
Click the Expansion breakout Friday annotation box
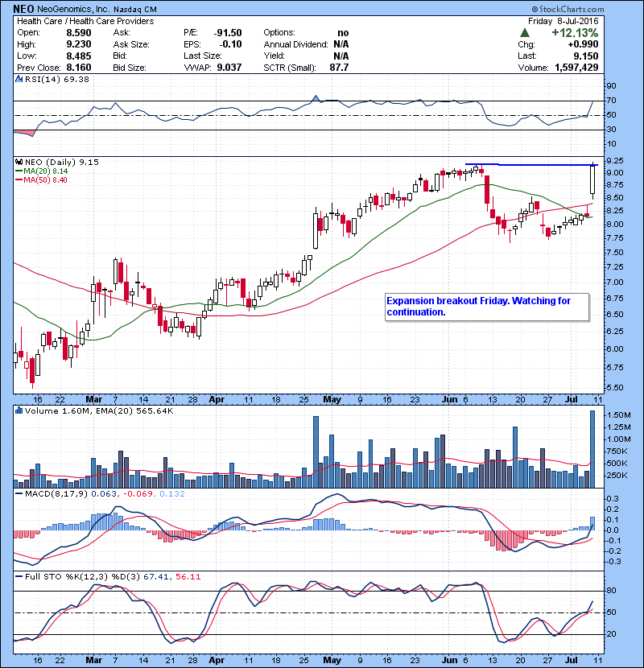487,307
